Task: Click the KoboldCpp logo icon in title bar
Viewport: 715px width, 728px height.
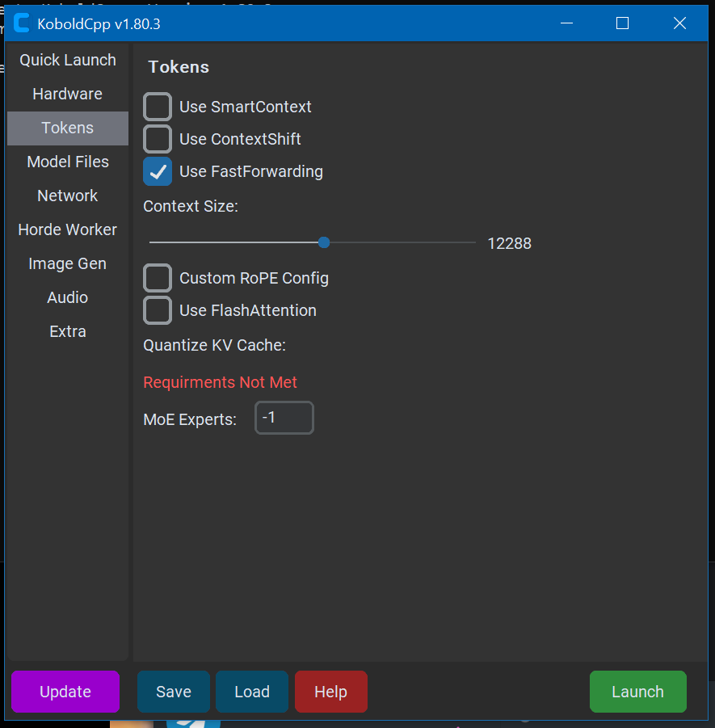Action: point(23,23)
